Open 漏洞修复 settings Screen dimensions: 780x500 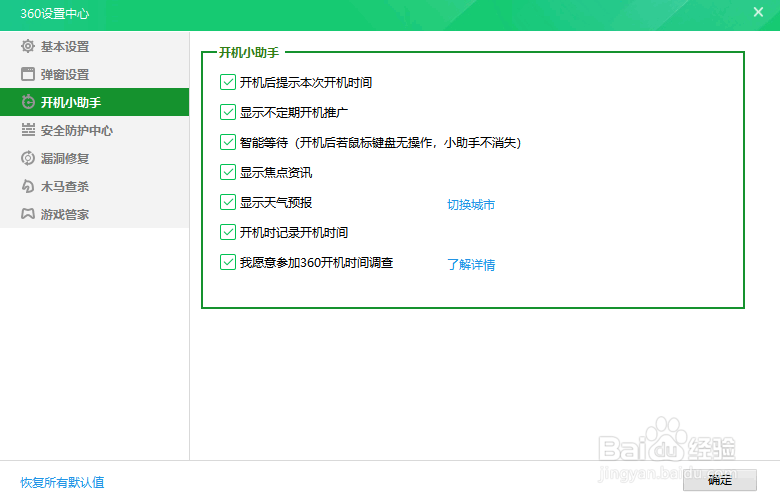95,158
